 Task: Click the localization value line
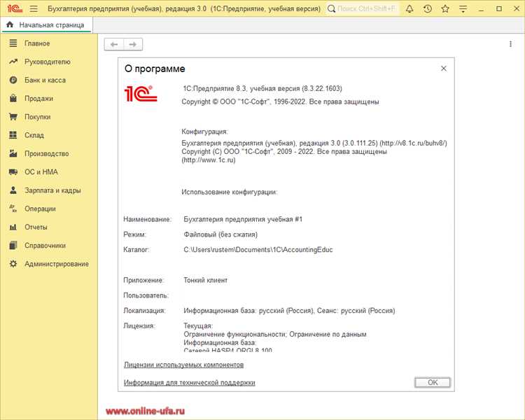point(289,311)
